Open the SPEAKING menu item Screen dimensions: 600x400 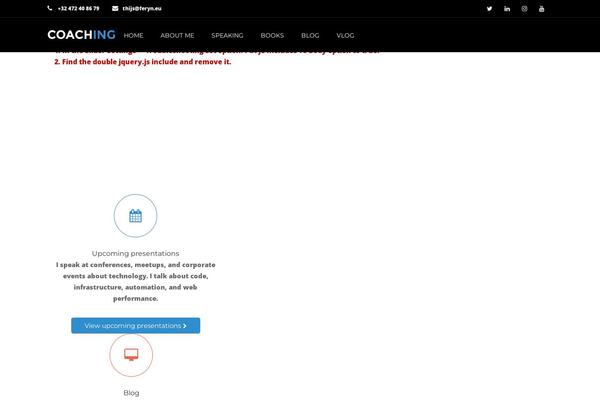coord(227,35)
